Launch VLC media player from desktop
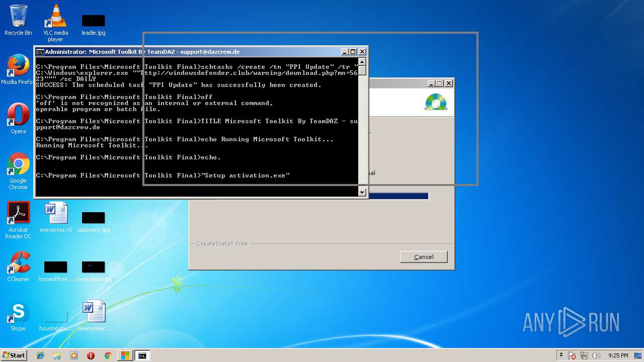This screenshot has height=362, width=644. point(55,23)
